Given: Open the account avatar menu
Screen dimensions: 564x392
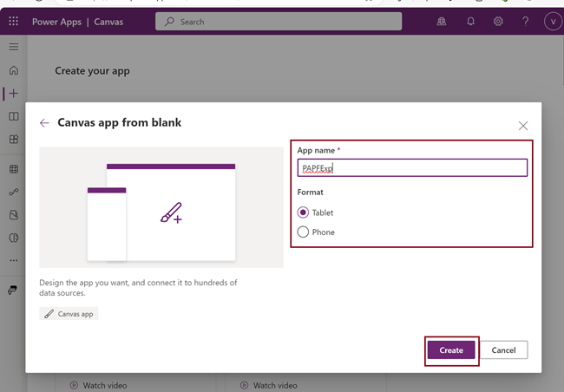Looking at the screenshot, I should point(553,22).
